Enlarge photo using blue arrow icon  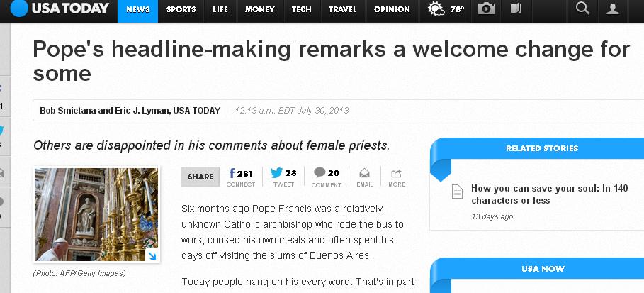tap(152, 255)
